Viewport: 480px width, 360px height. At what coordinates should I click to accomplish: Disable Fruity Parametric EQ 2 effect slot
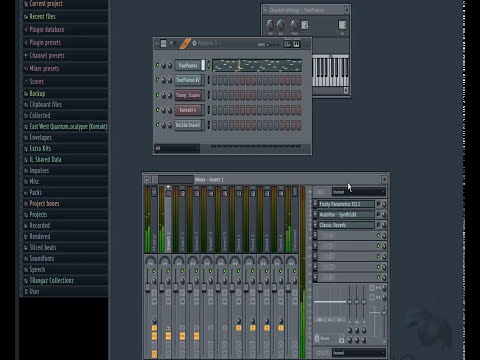click(378, 204)
